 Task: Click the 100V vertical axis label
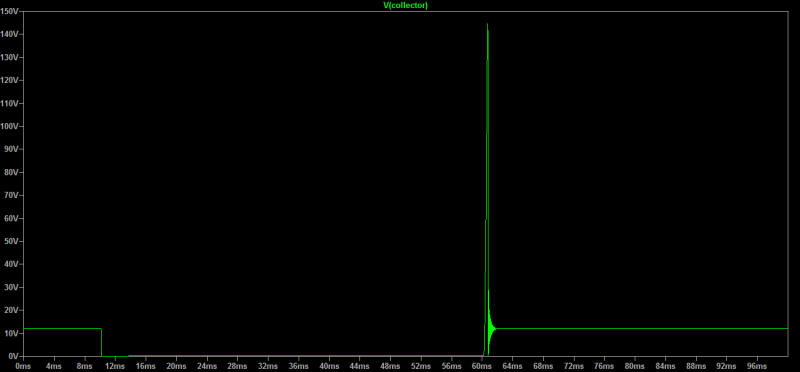pyautogui.click(x=10, y=126)
